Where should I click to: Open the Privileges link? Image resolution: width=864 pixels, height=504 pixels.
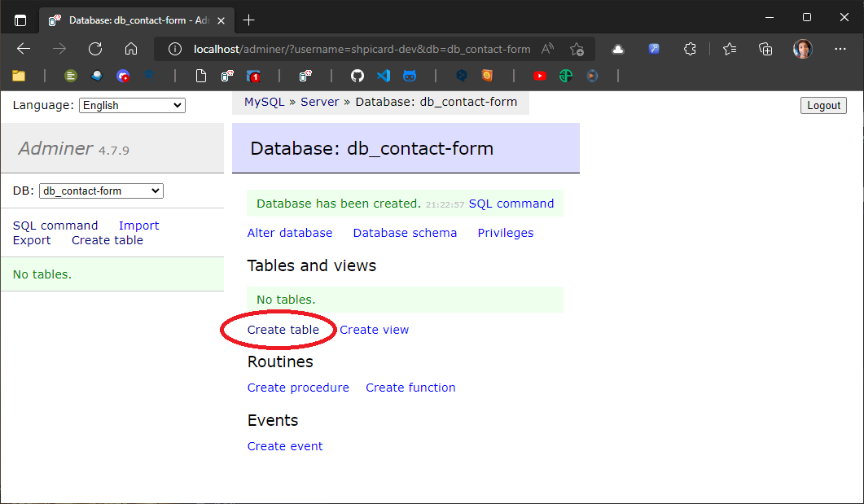pos(506,232)
